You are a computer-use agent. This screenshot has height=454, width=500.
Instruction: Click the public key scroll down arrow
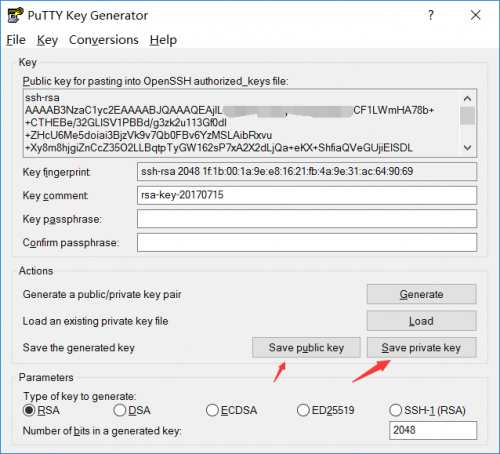[467, 148]
